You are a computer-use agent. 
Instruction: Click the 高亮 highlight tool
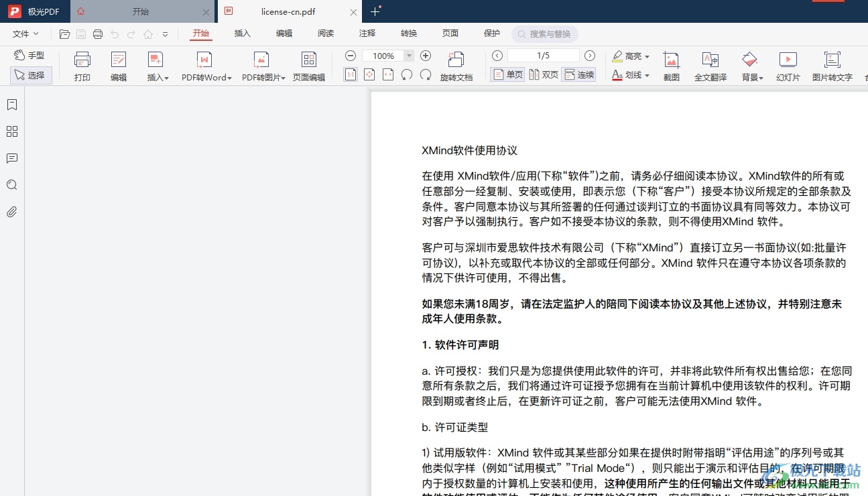pyautogui.click(x=627, y=56)
